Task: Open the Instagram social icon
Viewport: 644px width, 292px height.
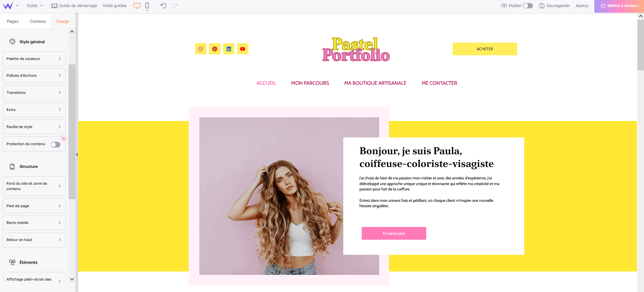Action: 201,49
